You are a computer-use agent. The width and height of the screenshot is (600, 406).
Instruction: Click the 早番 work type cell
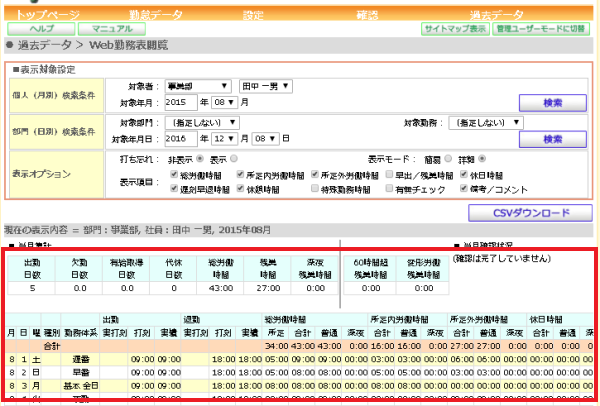81,372
